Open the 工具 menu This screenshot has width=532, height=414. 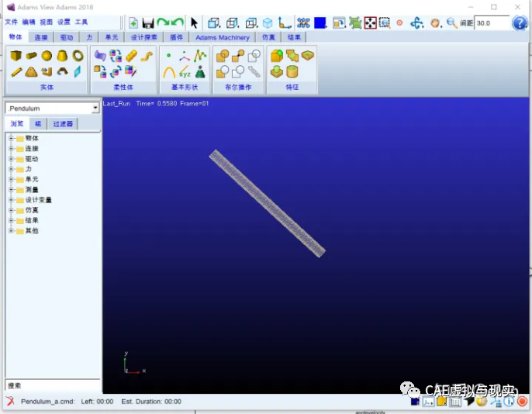click(81, 22)
